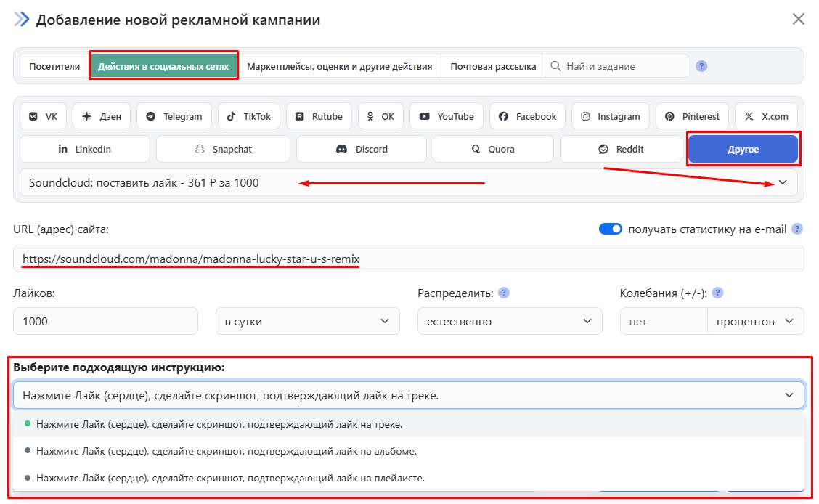Toggle the e-mail statistics switch
This screenshot has height=504, width=819.
click(611, 229)
